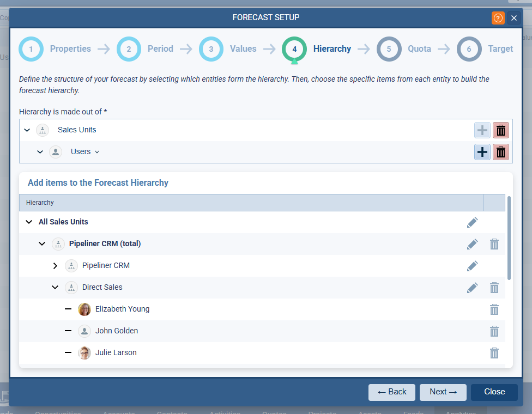The image size is (532, 414).
Task: Delete Julie Larson via the trash icon
Action: [x=494, y=352]
